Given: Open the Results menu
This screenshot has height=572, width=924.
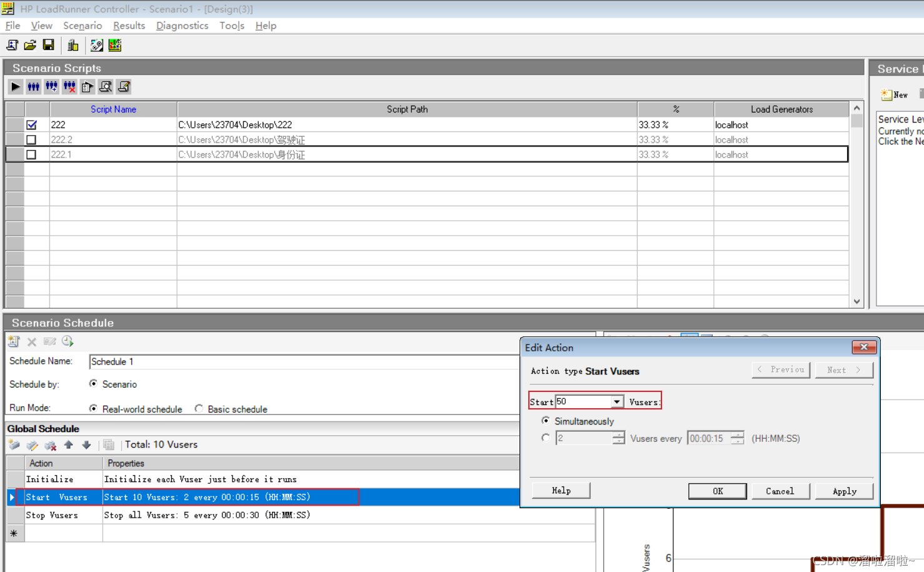Looking at the screenshot, I should click(x=129, y=26).
